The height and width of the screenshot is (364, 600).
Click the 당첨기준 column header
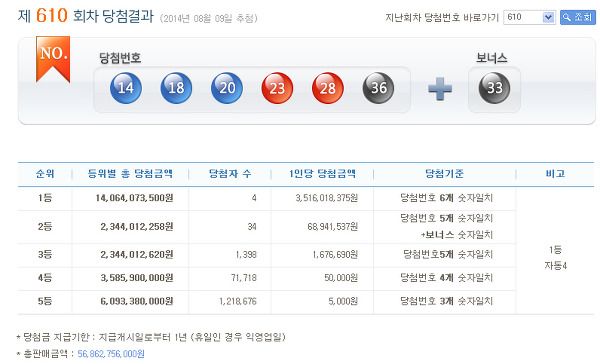(444, 174)
